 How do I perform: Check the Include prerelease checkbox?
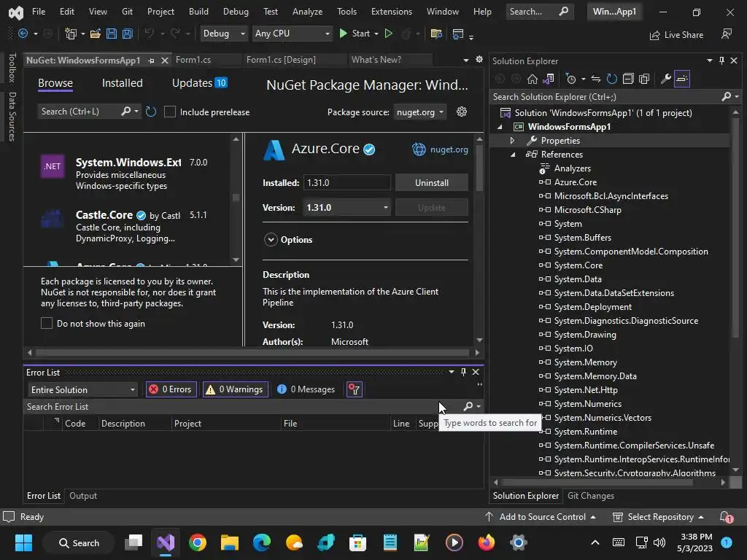169,112
